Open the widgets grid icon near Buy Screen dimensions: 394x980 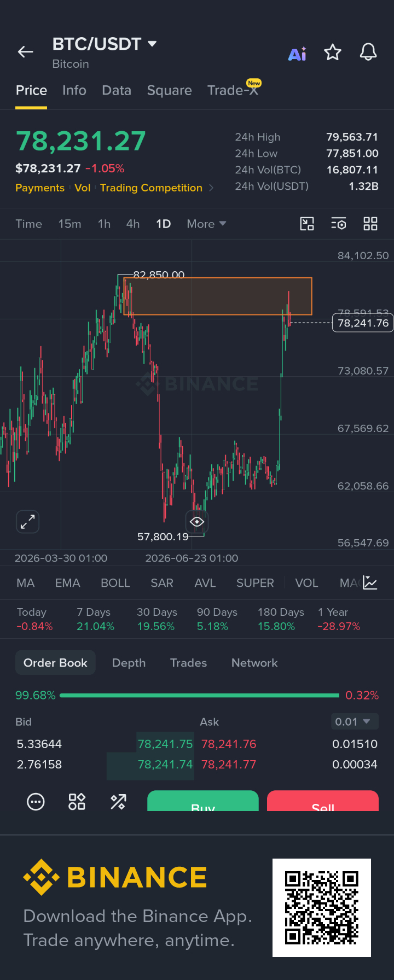tap(77, 802)
